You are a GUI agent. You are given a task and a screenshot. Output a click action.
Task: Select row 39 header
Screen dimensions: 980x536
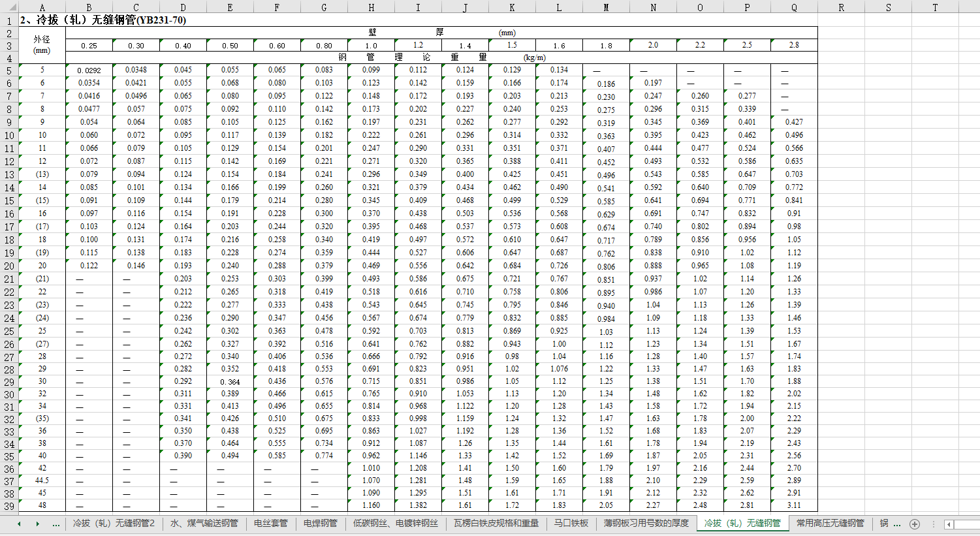(x=9, y=505)
